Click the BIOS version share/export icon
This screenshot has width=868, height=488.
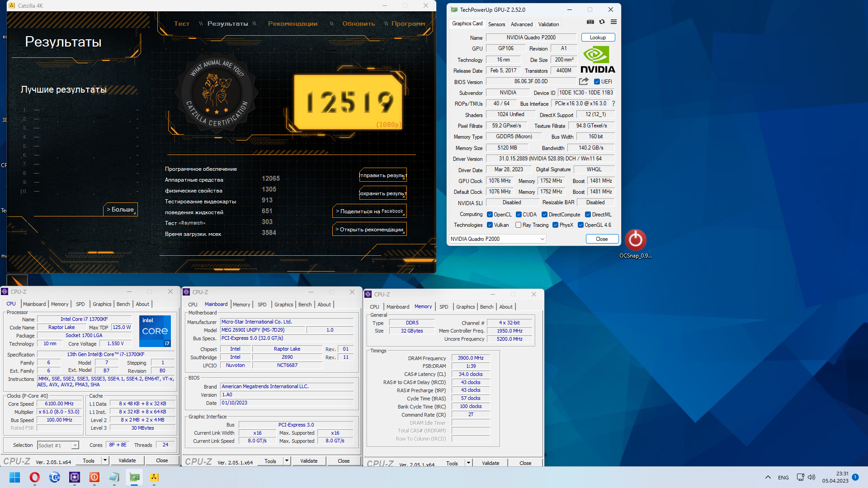(x=584, y=81)
